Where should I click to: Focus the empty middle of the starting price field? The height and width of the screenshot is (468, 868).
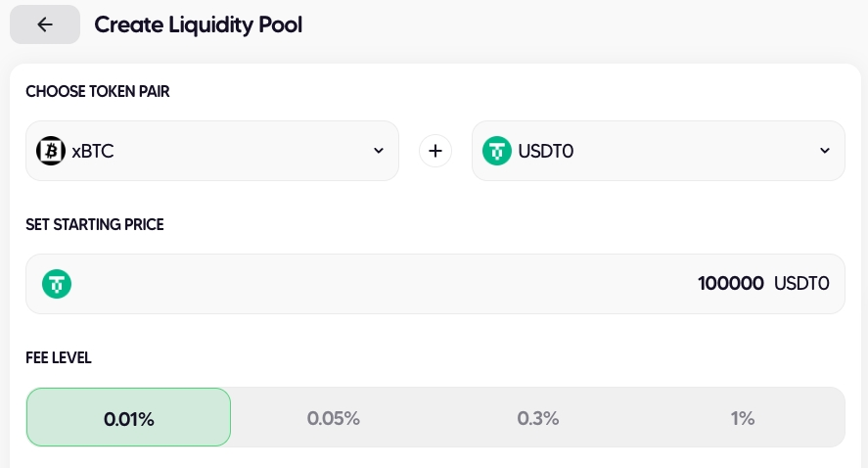(x=382, y=284)
